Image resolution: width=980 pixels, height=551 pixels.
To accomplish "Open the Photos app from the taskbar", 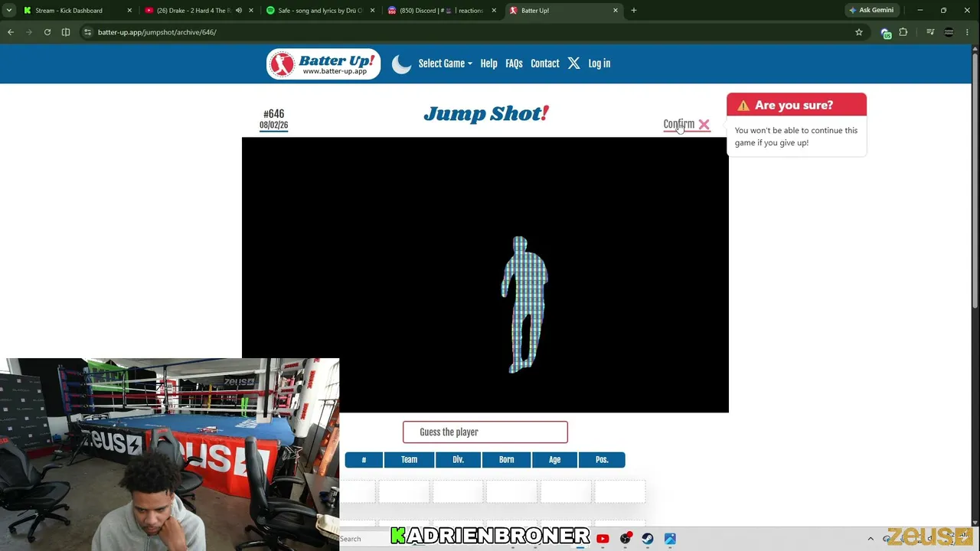I will pos(670,539).
